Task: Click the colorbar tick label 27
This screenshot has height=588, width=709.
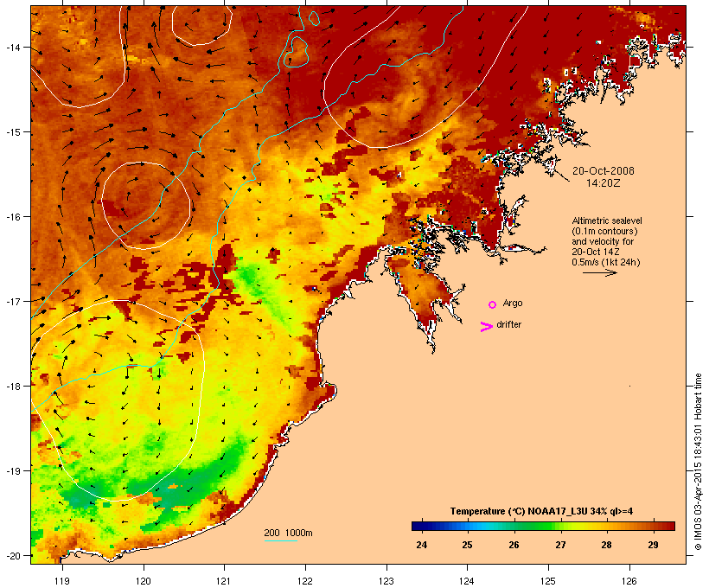Action: pyautogui.click(x=560, y=545)
